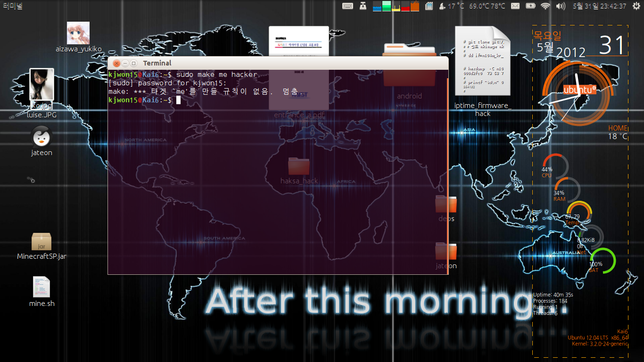
Task: Select the luise.JPG photo thumbnail
Action: tap(41, 85)
